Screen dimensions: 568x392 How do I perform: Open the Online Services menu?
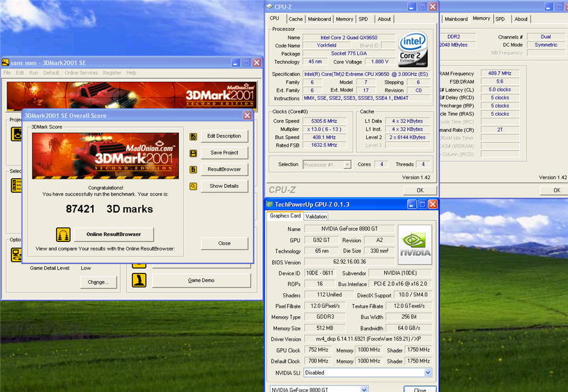click(x=81, y=73)
